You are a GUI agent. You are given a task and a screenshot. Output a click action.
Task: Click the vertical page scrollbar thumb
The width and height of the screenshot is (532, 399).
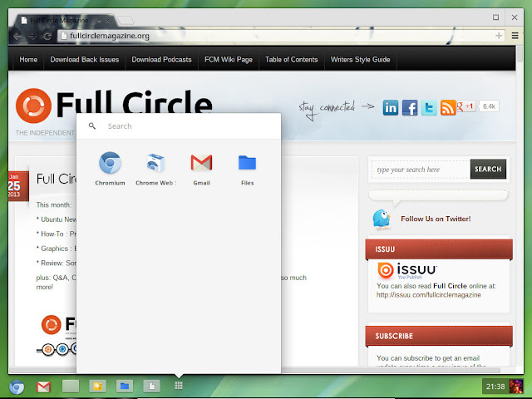pos(520,54)
